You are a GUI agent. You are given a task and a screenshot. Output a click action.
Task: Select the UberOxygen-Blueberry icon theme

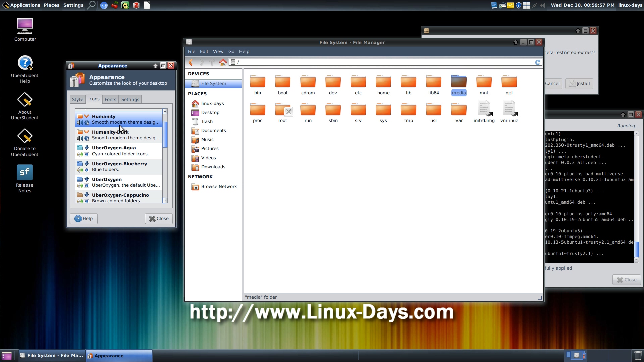tap(119, 167)
